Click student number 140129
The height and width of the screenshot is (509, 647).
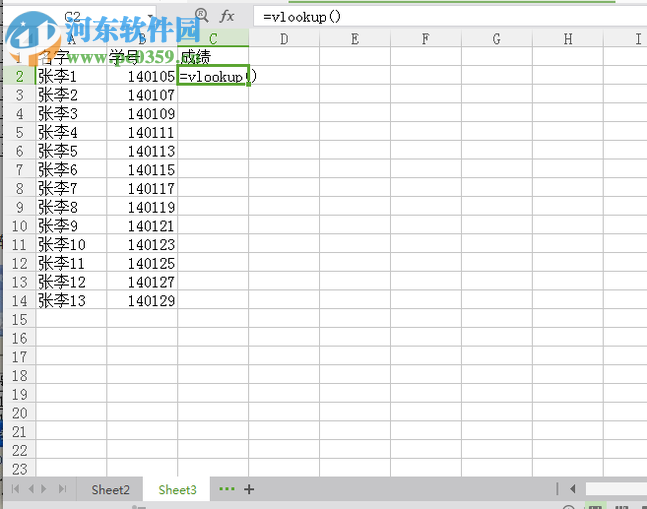click(142, 301)
